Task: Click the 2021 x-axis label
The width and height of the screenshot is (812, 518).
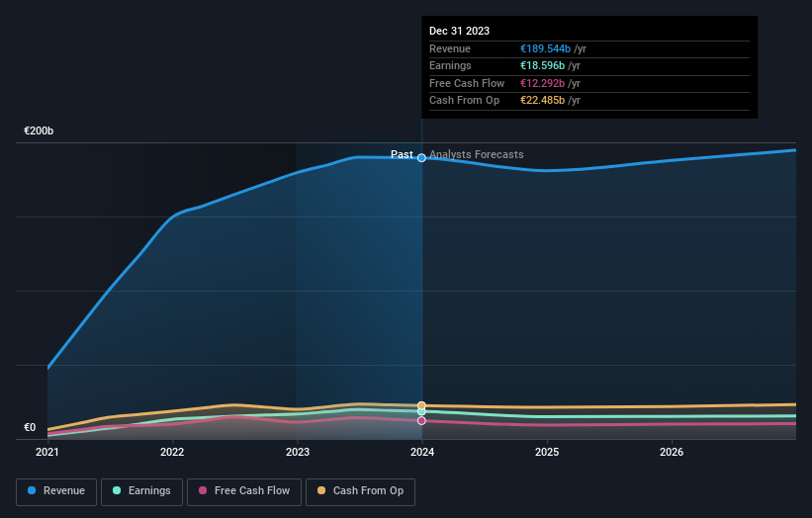Action: pos(47,452)
